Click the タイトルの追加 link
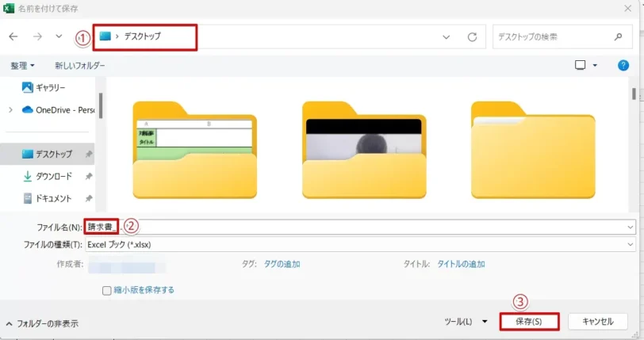This screenshot has height=340, width=644. tap(461, 264)
